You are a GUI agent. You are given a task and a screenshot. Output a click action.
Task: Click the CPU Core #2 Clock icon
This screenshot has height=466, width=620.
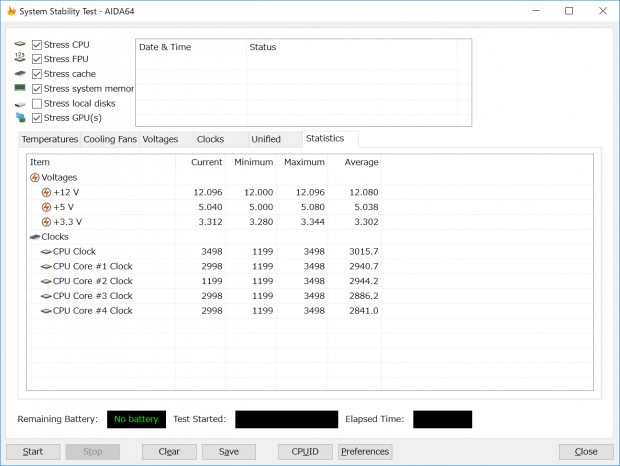click(46, 281)
